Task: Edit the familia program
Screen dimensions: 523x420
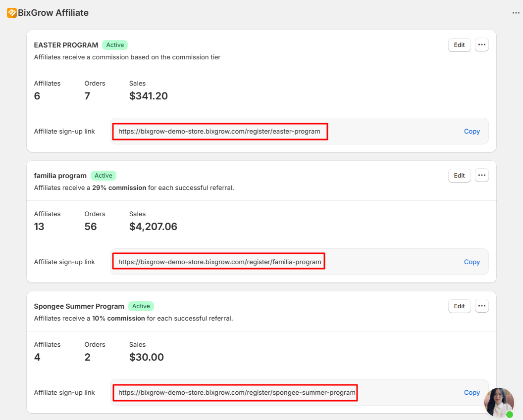Action: (x=459, y=176)
